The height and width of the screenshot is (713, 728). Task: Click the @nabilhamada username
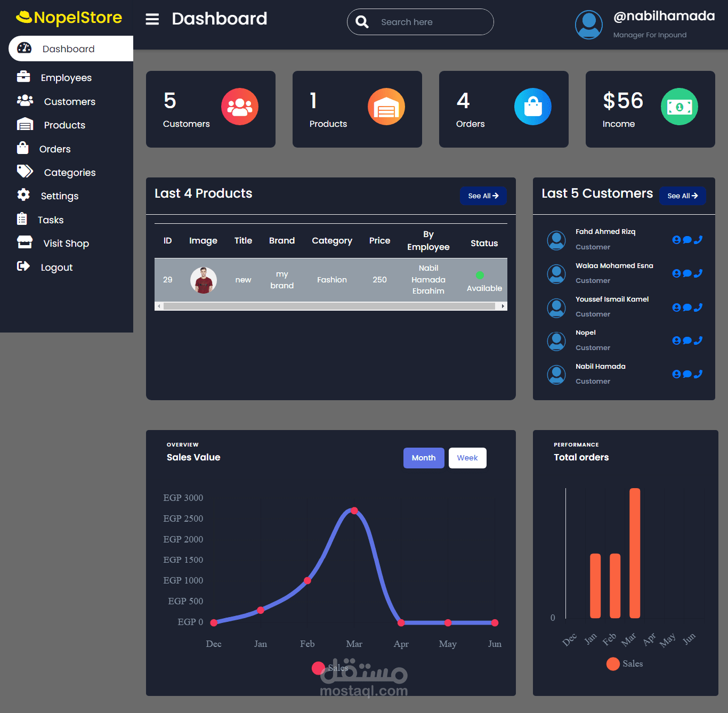tap(664, 16)
